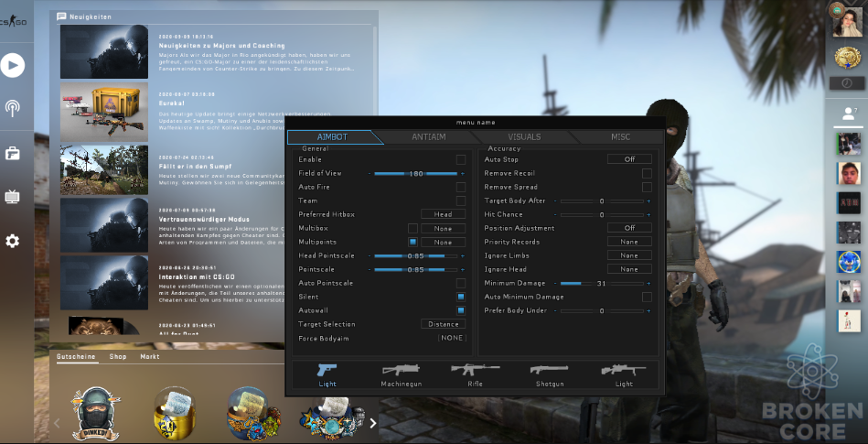Toggle the aimbot Enable checkbox

click(461, 159)
